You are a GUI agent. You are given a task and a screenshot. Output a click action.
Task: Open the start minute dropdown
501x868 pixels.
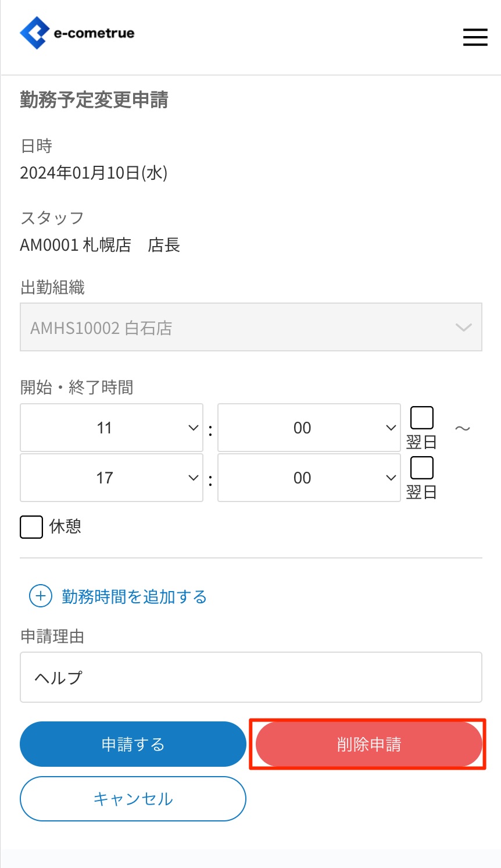(x=309, y=428)
